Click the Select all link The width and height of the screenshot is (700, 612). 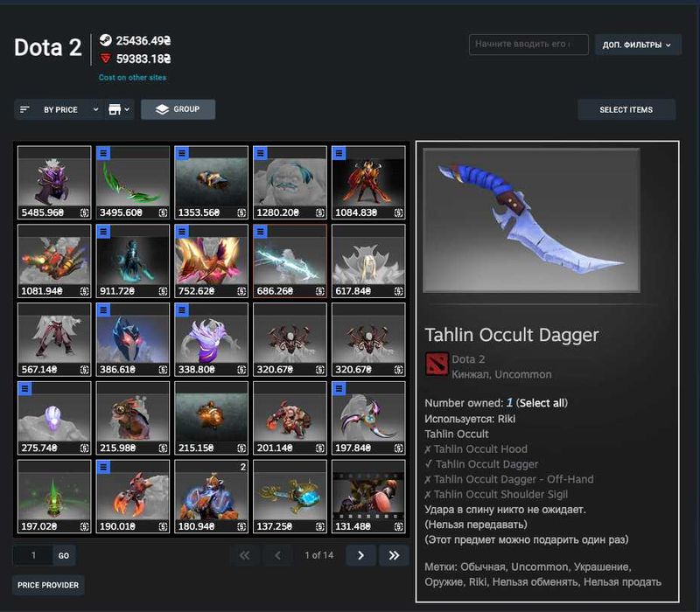pyautogui.click(x=542, y=403)
